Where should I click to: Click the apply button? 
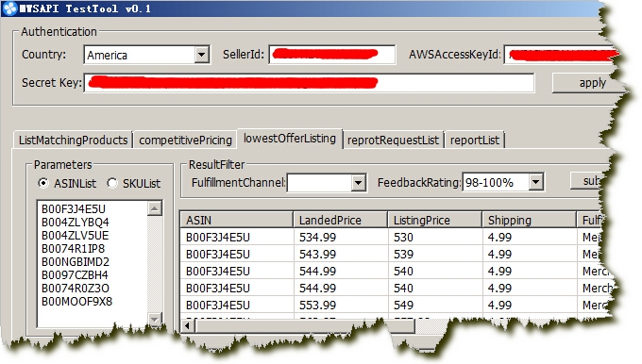click(587, 83)
